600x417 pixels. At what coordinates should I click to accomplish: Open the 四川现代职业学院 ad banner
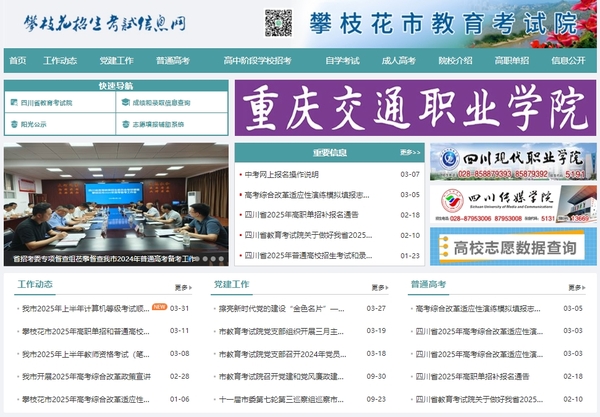(x=513, y=161)
